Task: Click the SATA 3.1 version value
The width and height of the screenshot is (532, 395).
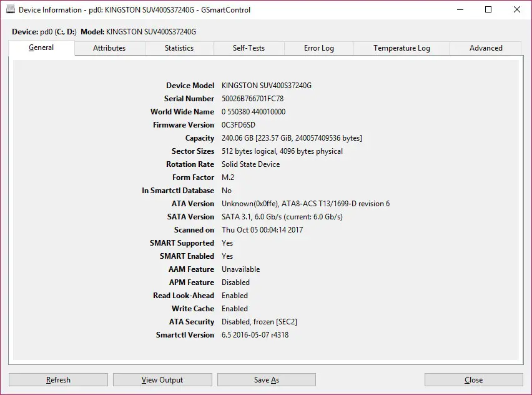Action: coord(282,217)
